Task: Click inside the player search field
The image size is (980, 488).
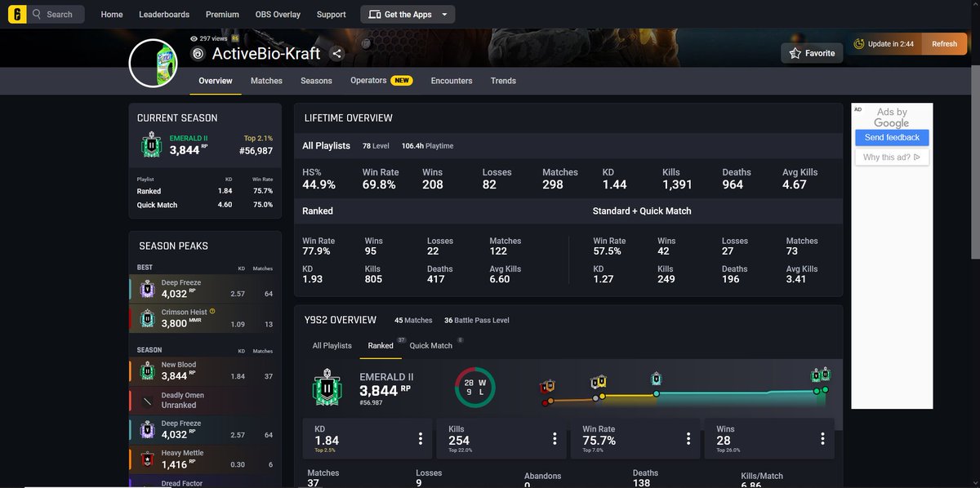Action: 57,14
